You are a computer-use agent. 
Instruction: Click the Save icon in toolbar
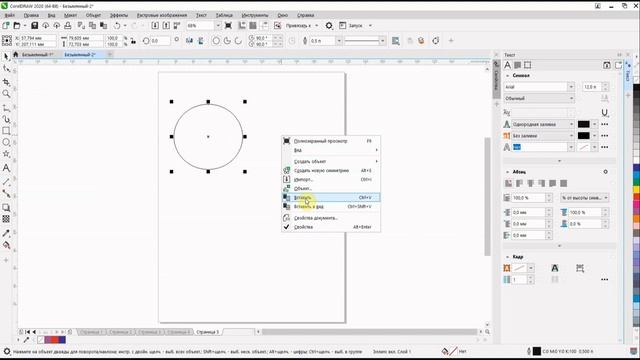[34, 26]
